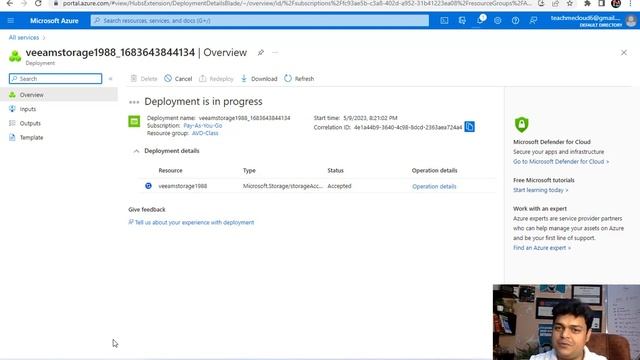Viewport: 640px width, 360px height.
Task: Click the veeamstorage1988 resource name
Action: coord(182,186)
